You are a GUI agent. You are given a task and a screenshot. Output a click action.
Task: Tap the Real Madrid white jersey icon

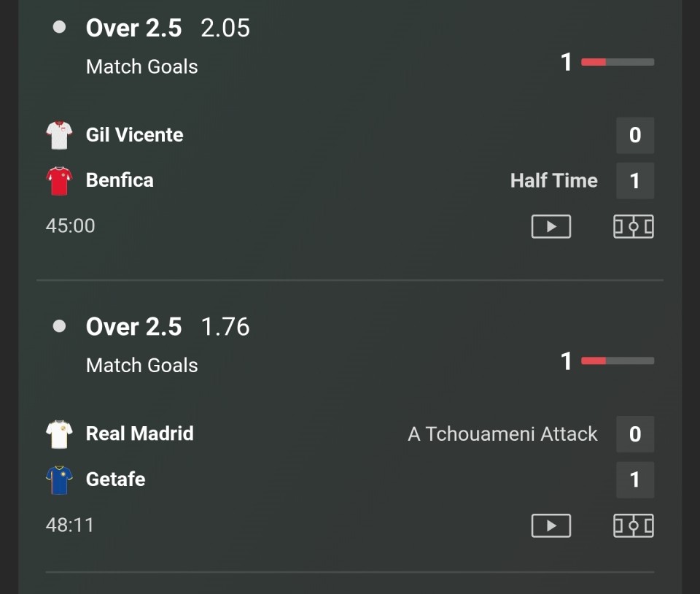59,434
